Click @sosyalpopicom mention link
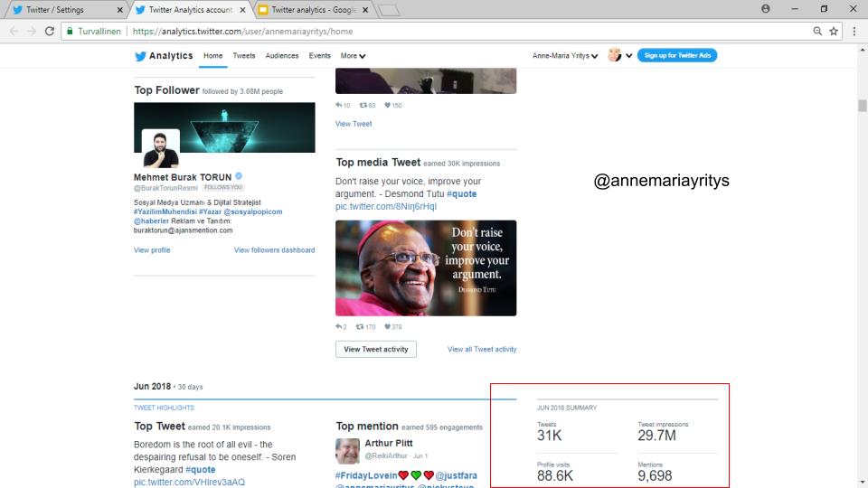This screenshot has width=868, height=488. [253, 211]
